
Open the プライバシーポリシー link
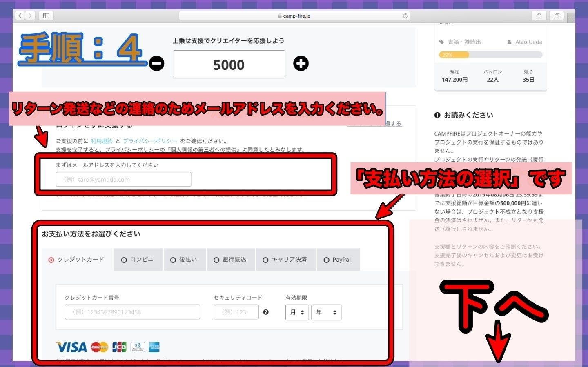click(x=150, y=141)
